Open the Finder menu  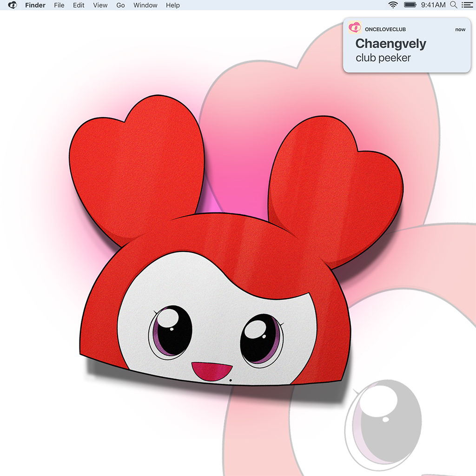tap(35, 5)
